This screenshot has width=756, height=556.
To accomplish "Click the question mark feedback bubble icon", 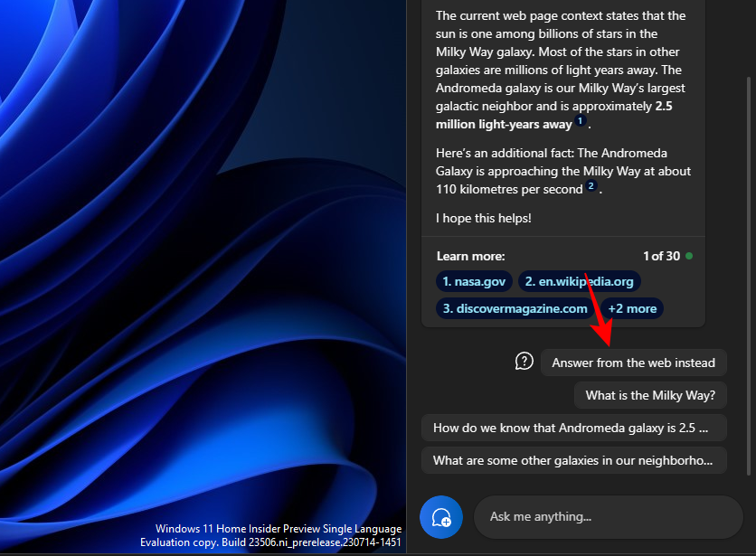I will pyautogui.click(x=524, y=360).
